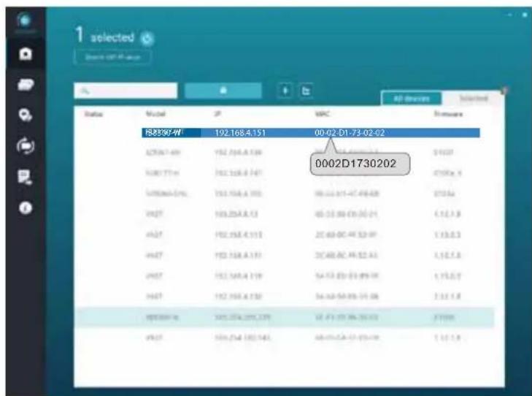The height and width of the screenshot is (396, 532).
Task: Open the camera settings gear sidebar icon
Action: (26, 115)
